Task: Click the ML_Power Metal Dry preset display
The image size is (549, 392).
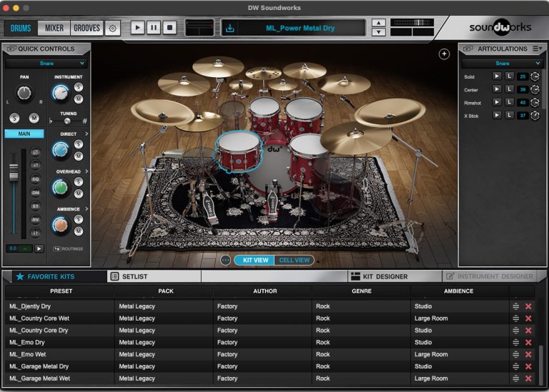Action: (x=300, y=28)
